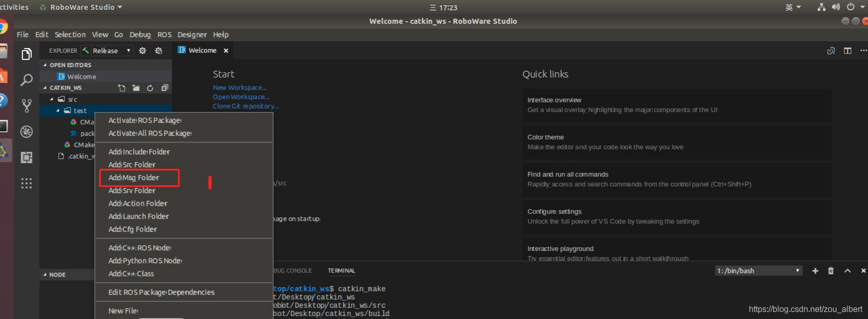This screenshot has height=319, width=868.
Task: Click the open-changes search icon in editor toolbar
Action: (x=831, y=51)
